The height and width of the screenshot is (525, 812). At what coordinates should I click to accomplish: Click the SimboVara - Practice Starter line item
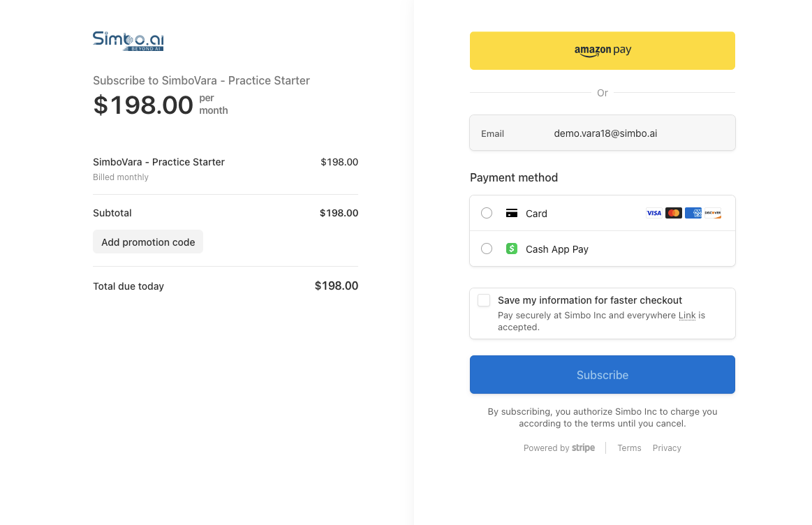158,162
